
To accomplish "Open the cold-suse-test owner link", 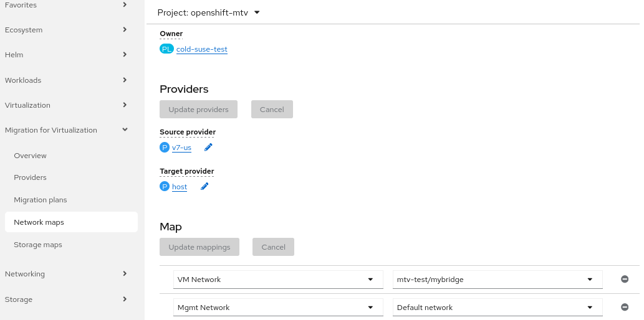I will click(x=202, y=49).
